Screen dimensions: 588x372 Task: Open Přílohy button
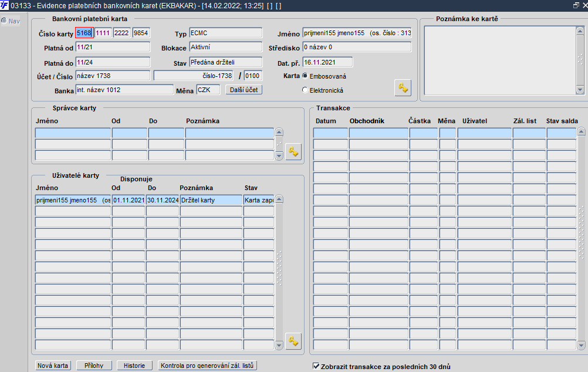(x=94, y=365)
